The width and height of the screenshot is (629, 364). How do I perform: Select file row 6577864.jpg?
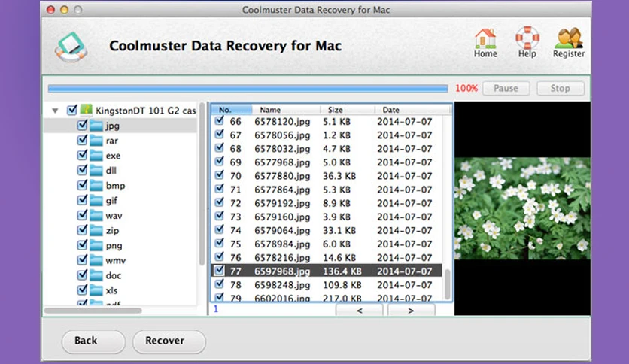(x=327, y=190)
